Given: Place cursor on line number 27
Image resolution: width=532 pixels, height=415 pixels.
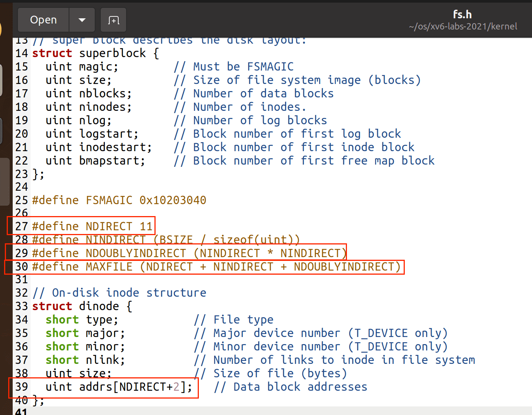Looking at the screenshot, I should click(21, 227).
